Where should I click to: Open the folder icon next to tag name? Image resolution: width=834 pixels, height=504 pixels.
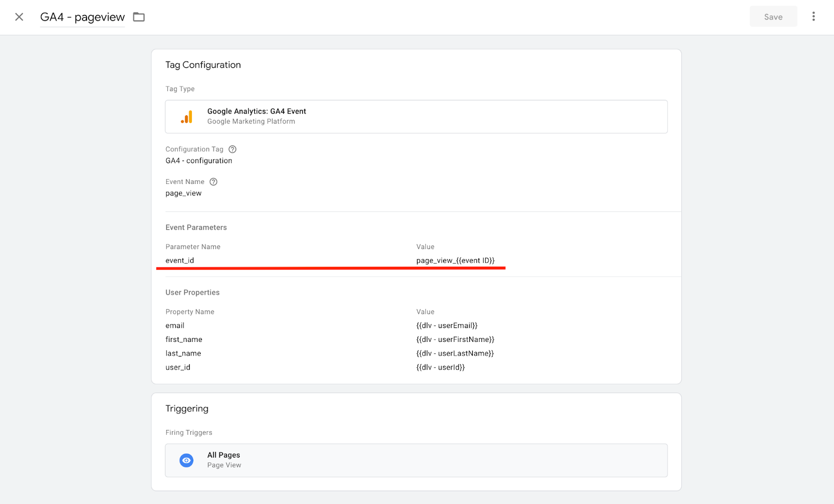click(139, 17)
